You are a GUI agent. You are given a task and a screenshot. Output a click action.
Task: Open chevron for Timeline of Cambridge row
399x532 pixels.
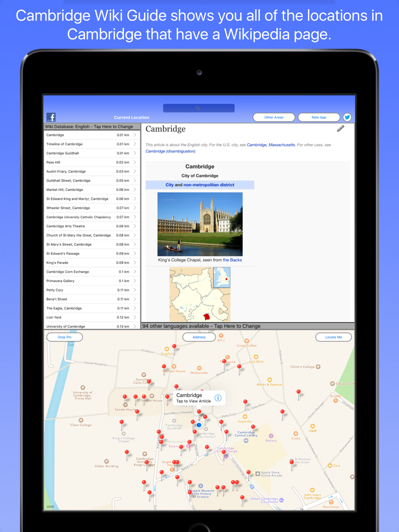135,144
